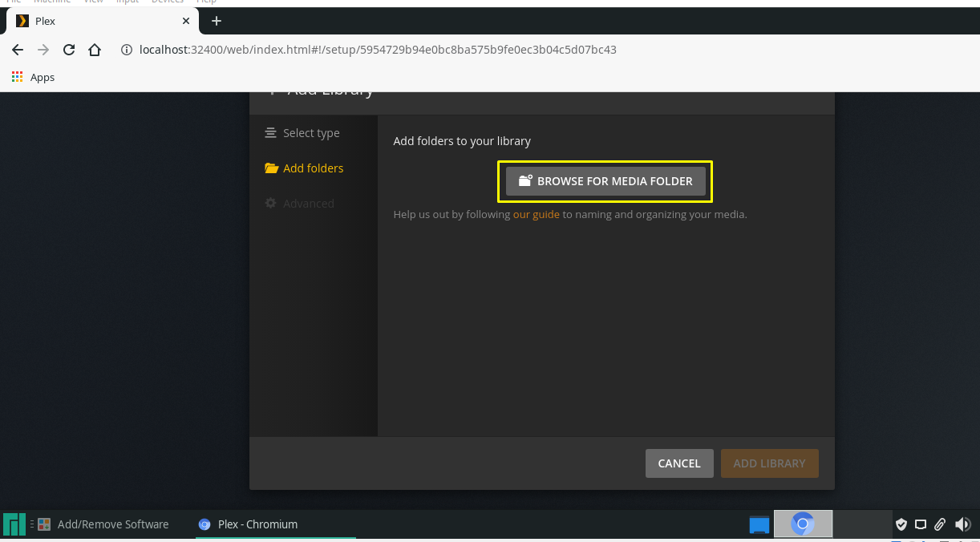Click the Browse for Media Folder button
The image size is (980, 542).
tap(605, 181)
